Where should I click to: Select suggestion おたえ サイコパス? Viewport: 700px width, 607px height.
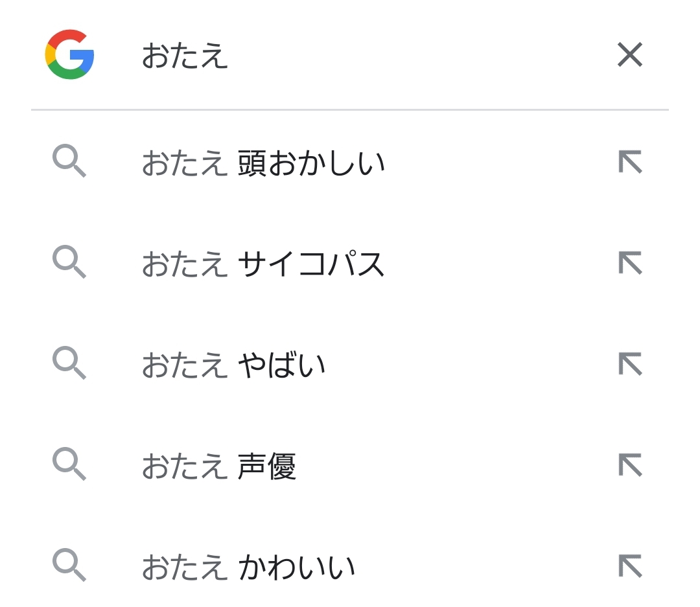click(263, 264)
